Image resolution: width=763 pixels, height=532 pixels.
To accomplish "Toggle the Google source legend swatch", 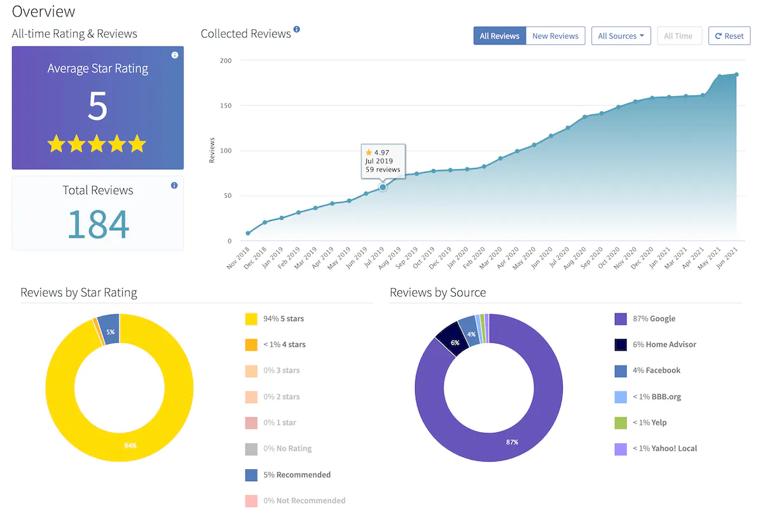I will tap(621, 318).
